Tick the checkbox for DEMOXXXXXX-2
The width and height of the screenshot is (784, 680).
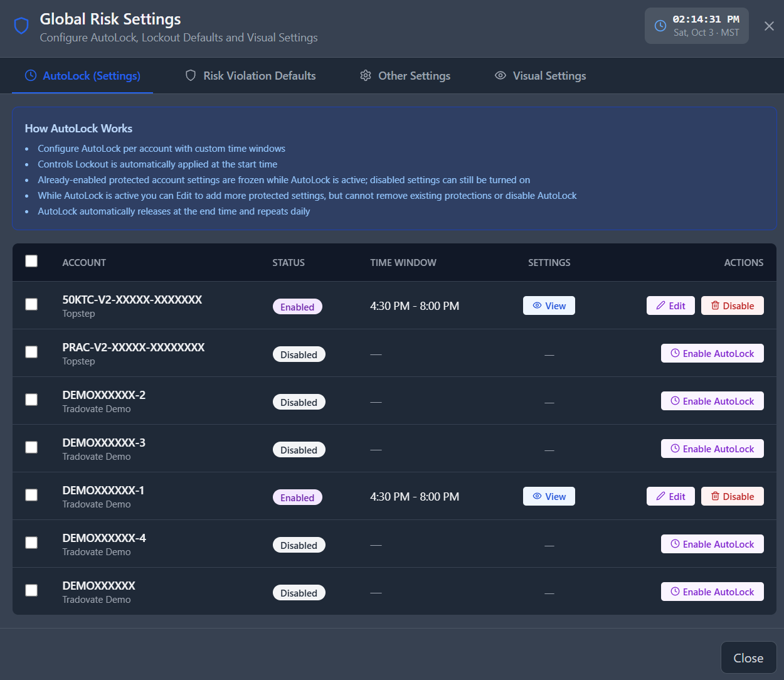(31, 400)
